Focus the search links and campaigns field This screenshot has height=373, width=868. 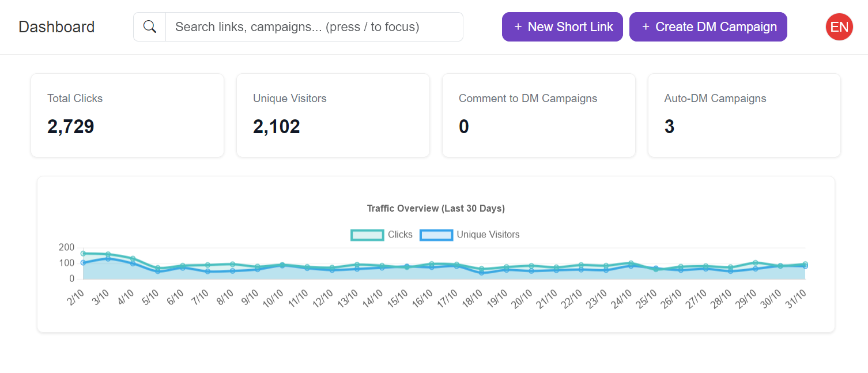coord(314,27)
